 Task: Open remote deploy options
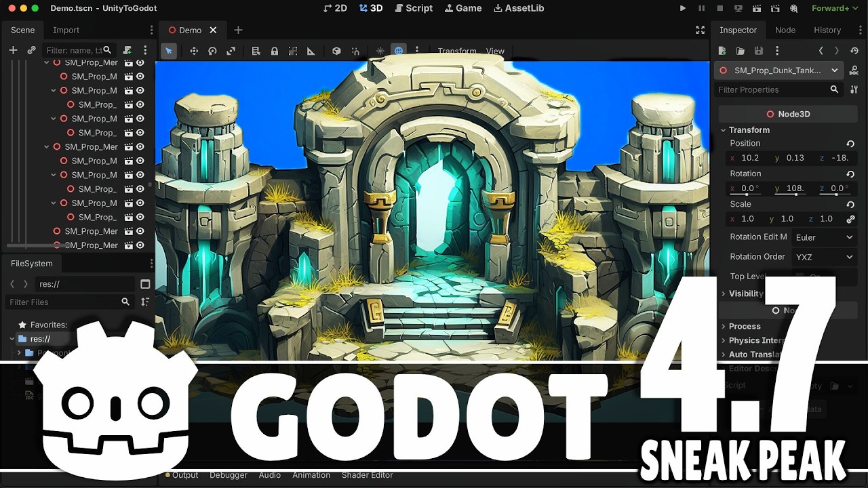tap(738, 8)
